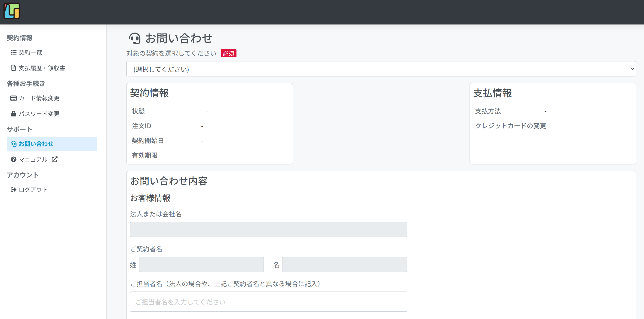The width and height of the screenshot is (644, 319).
Task: Click the 法人または会社名 field
Action: [269, 229]
